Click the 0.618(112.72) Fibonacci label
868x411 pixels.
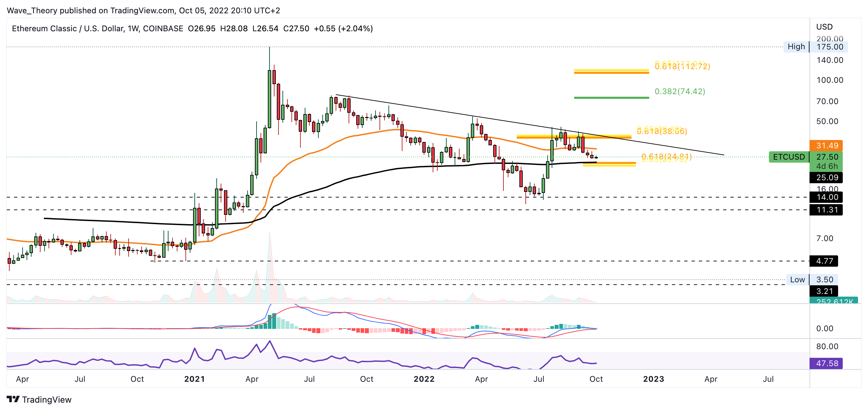pyautogui.click(x=682, y=67)
